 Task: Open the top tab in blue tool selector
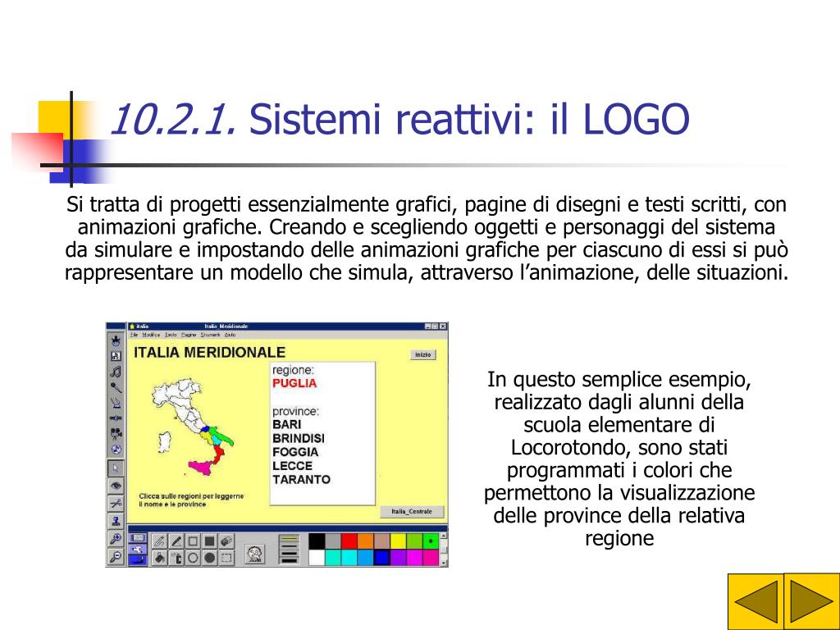[x=138, y=538]
